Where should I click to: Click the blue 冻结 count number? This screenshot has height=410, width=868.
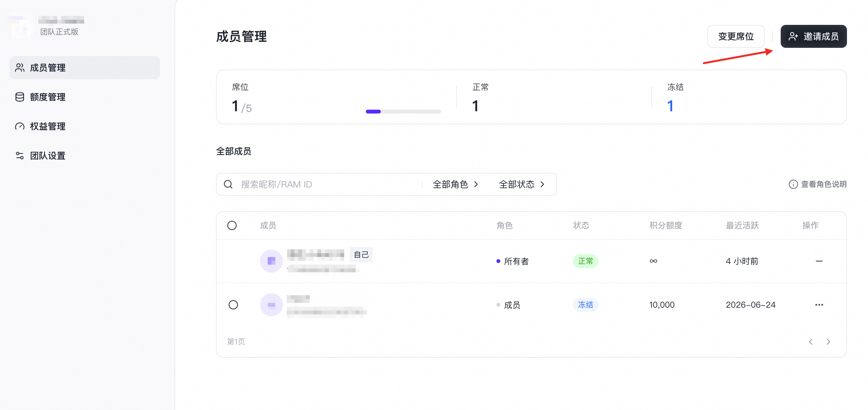670,106
